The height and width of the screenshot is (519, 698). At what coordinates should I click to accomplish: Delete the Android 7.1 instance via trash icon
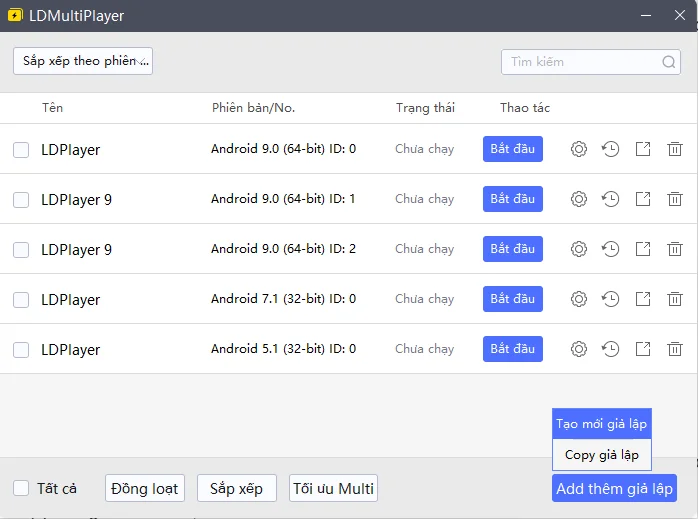click(x=675, y=299)
